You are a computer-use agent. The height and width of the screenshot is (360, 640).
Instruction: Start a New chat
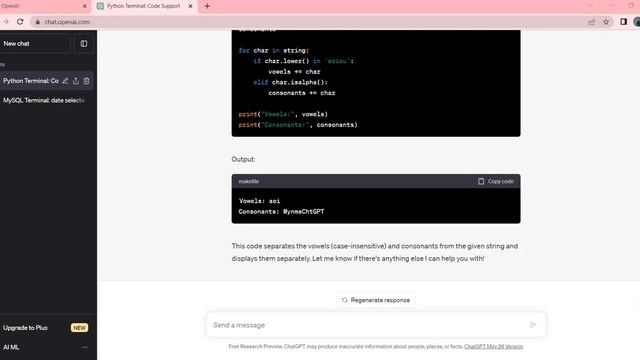point(34,44)
